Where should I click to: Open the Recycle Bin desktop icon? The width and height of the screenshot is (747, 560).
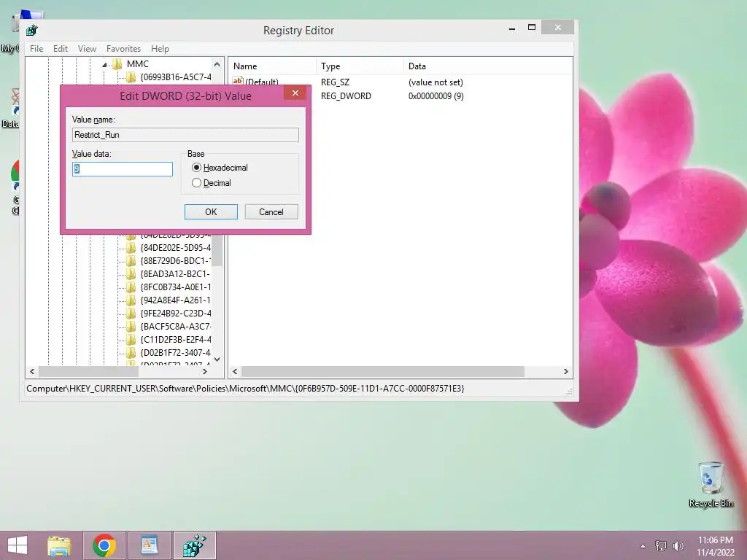tap(711, 485)
